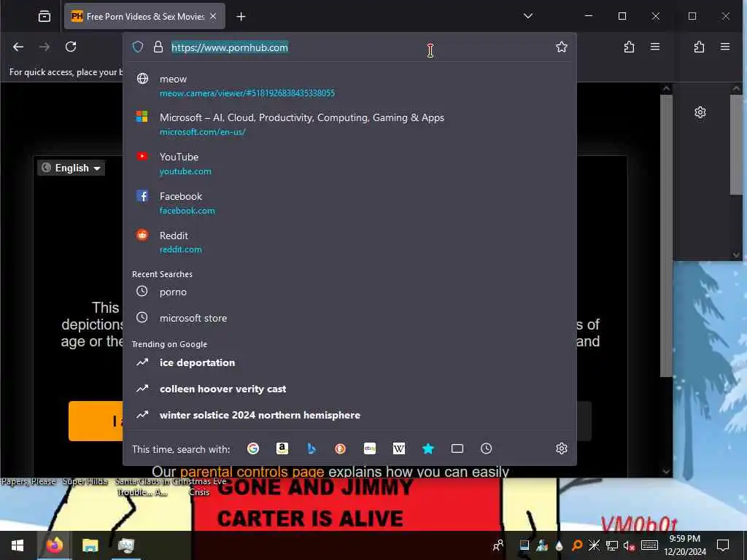Open File Explorer from the taskbar
This screenshot has height=560, width=747.
[90, 545]
